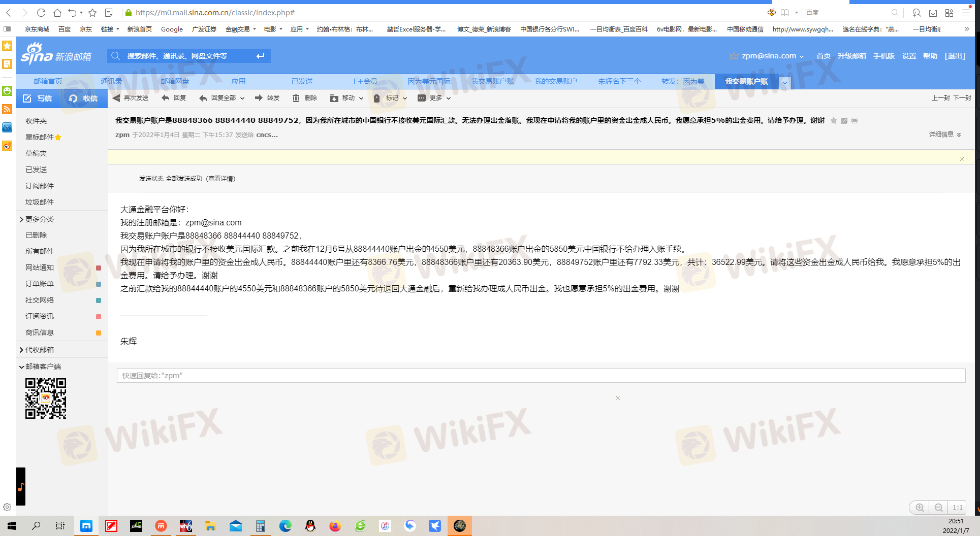980x536 pixels.
Task: Bookmark this page with the star icon
Action: [92, 13]
